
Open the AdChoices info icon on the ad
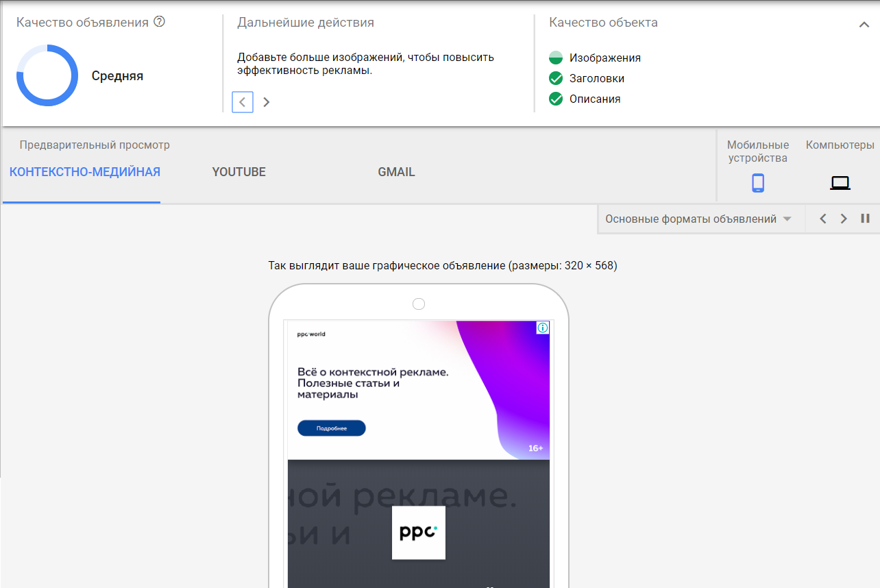click(x=543, y=328)
